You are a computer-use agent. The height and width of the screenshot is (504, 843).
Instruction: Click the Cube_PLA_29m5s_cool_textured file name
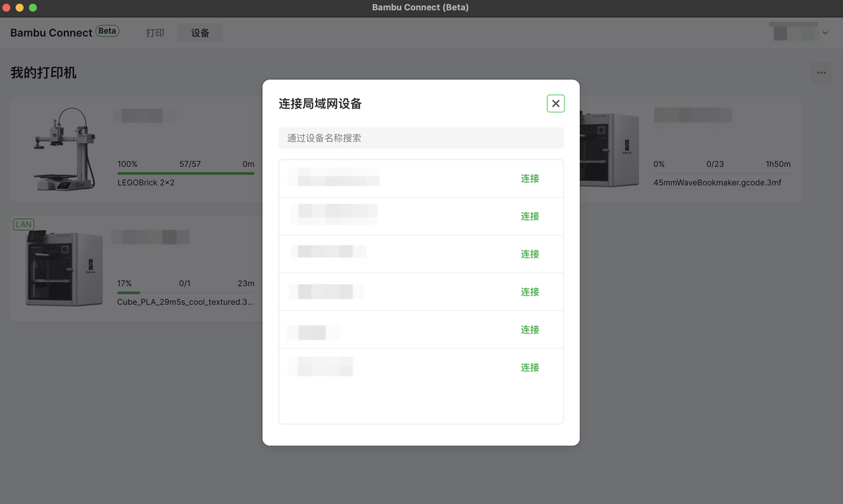pyautogui.click(x=185, y=302)
